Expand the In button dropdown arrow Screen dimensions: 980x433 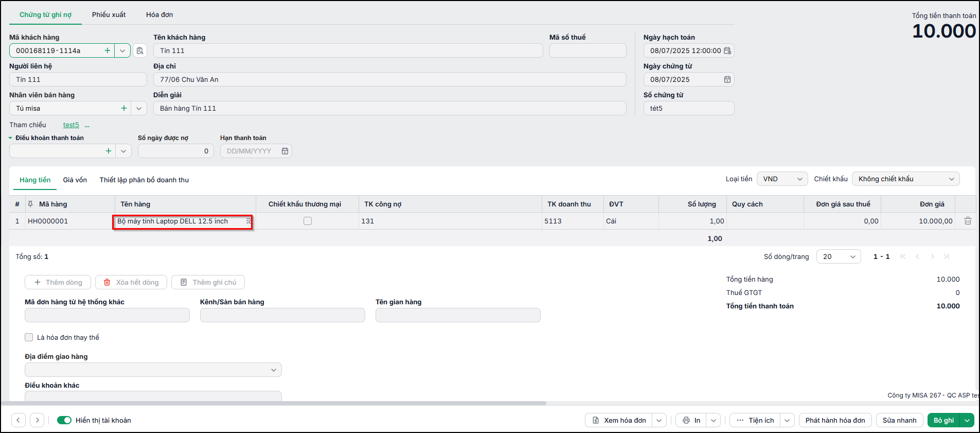714,420
